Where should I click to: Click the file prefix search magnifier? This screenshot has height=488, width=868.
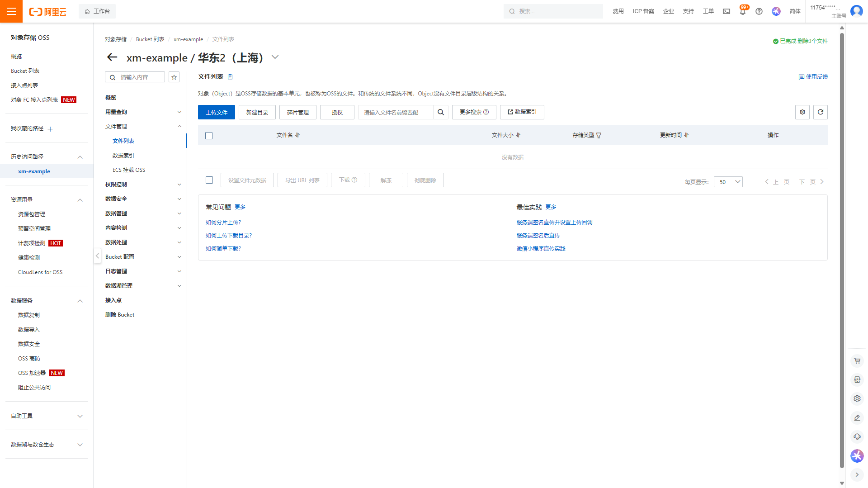point(440,112)
